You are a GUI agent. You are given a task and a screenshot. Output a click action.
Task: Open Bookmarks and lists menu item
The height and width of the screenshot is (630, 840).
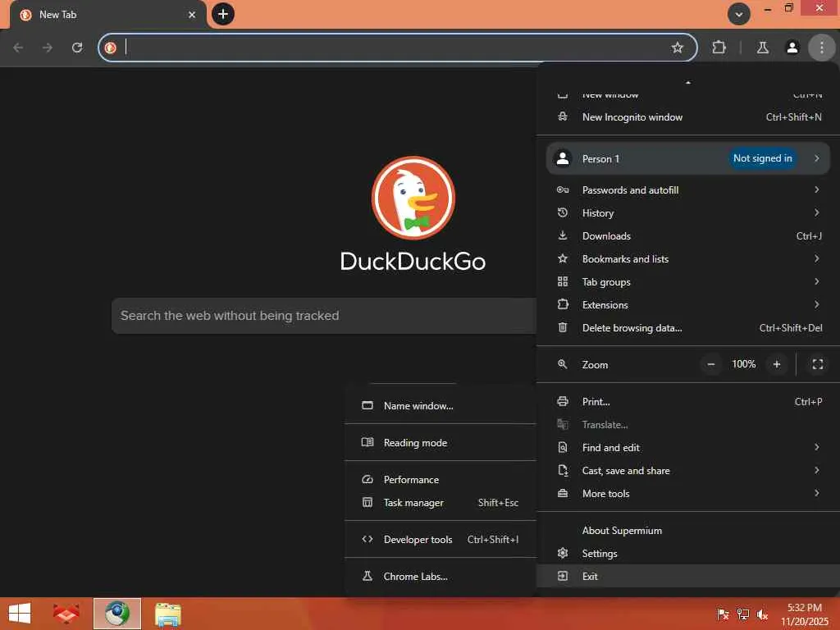pyautogui.click(x=688, y=259)
